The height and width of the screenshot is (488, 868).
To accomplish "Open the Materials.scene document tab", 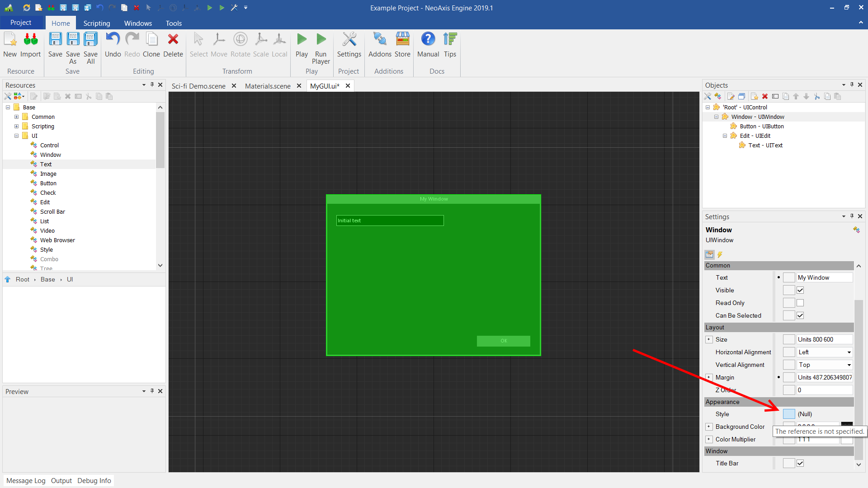I will 268,86.
